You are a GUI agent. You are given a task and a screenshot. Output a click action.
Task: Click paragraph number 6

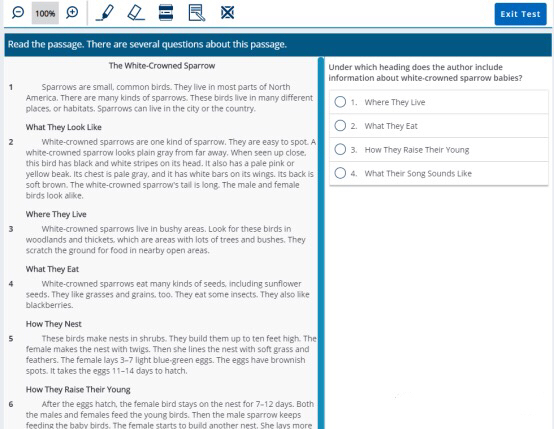(11, 404)
